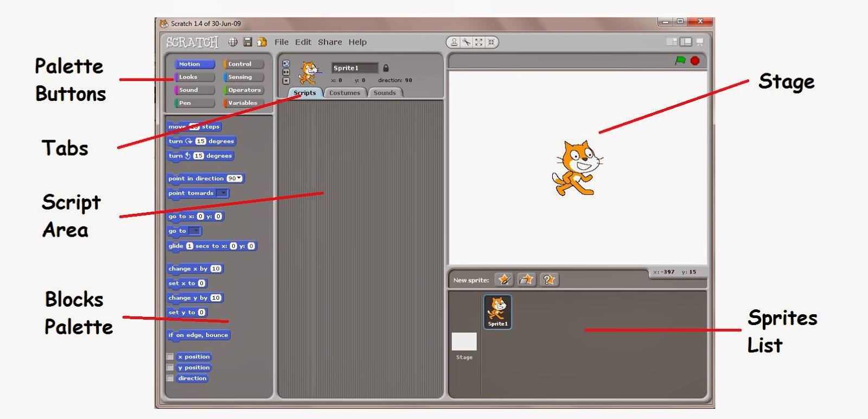The height and width of the screenshot is (419, 868).
Task: Paint a new sprite
Action: [505, 280]
